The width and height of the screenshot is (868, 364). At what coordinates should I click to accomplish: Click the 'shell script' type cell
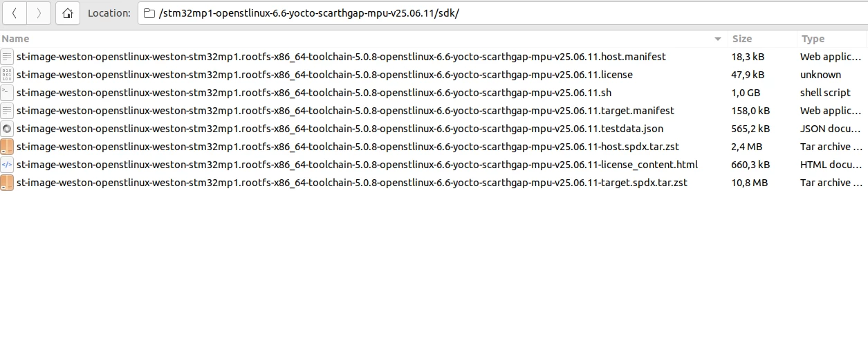825,93
